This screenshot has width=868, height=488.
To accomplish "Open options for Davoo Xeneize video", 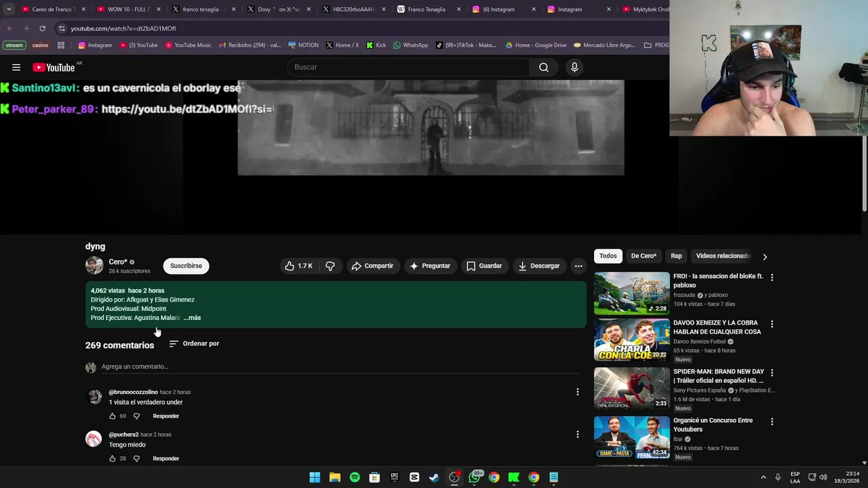I will point(772,324).
